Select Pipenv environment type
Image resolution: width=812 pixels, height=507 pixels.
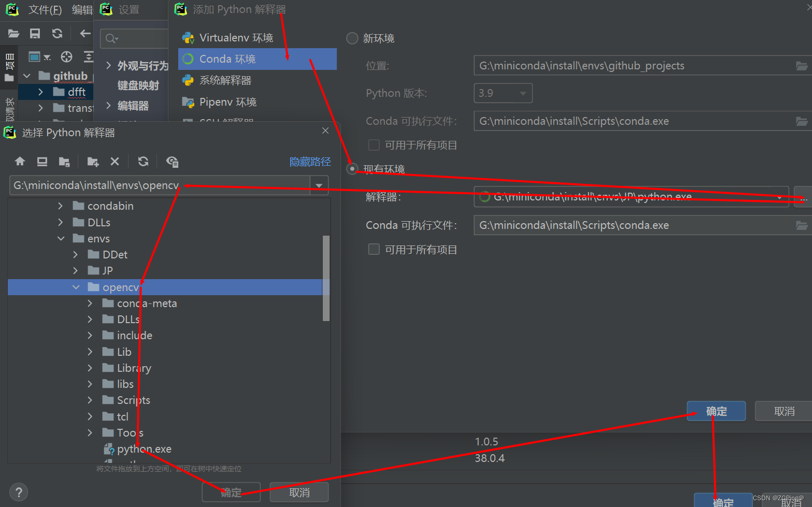pyautogui.click(x=258, y=102)
